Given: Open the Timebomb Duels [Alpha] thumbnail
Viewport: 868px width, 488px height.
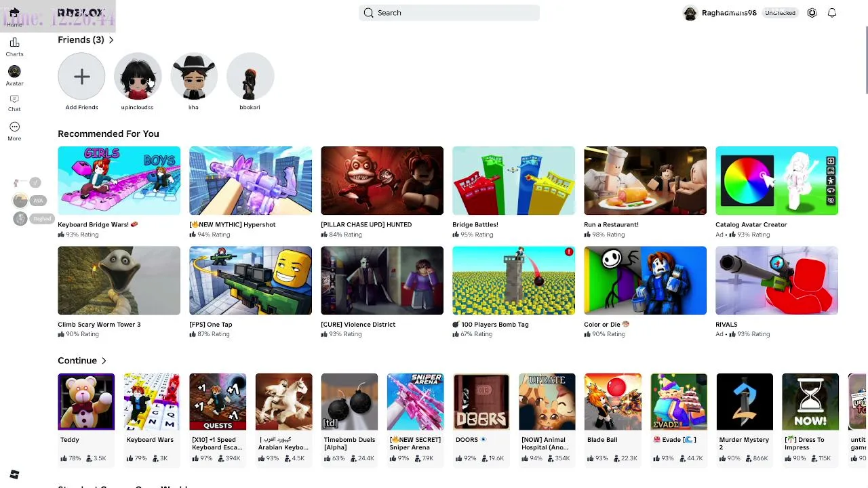Looking at the screenshot, I should tap(349, 402).
